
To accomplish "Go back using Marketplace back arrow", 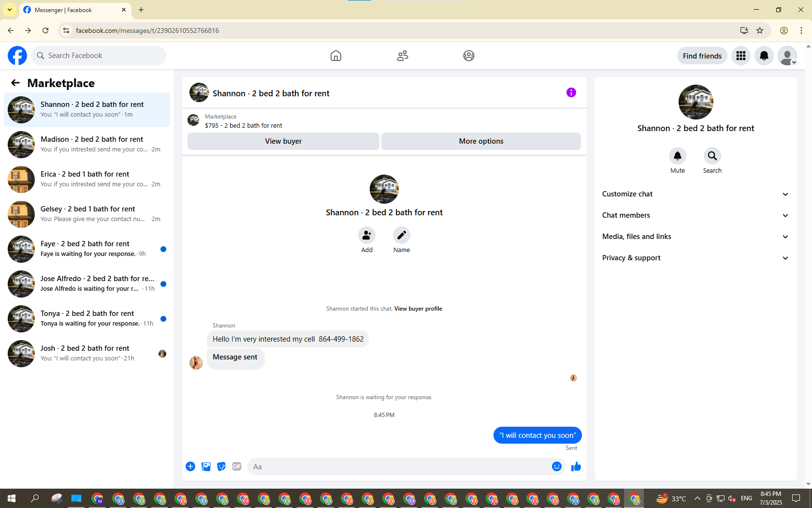I will pyautogui.click(x=15, y=83).
